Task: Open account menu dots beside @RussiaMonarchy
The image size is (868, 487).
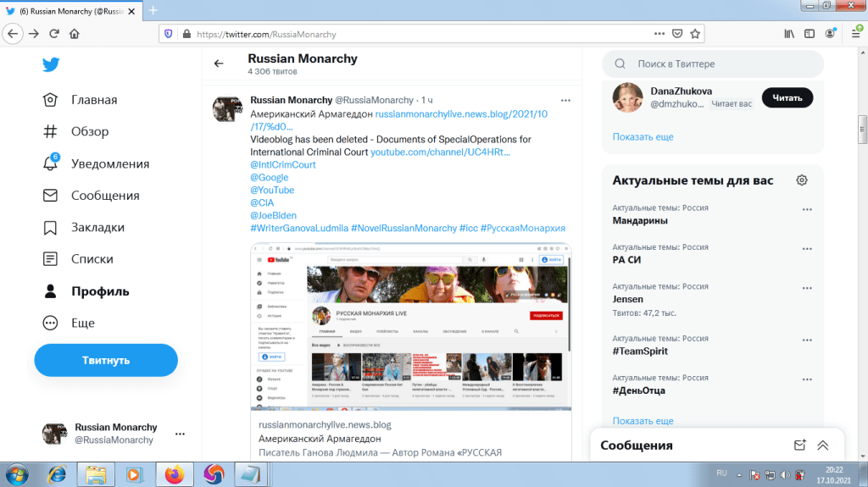Action: (x=180, y=434)
